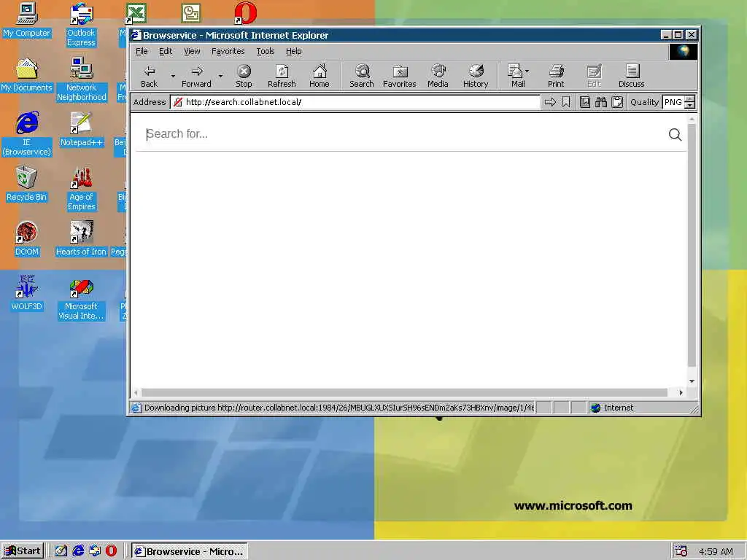Open the Forward history dropdown arrow
Viewport: 747px width, 560px height.
(220, 76)
